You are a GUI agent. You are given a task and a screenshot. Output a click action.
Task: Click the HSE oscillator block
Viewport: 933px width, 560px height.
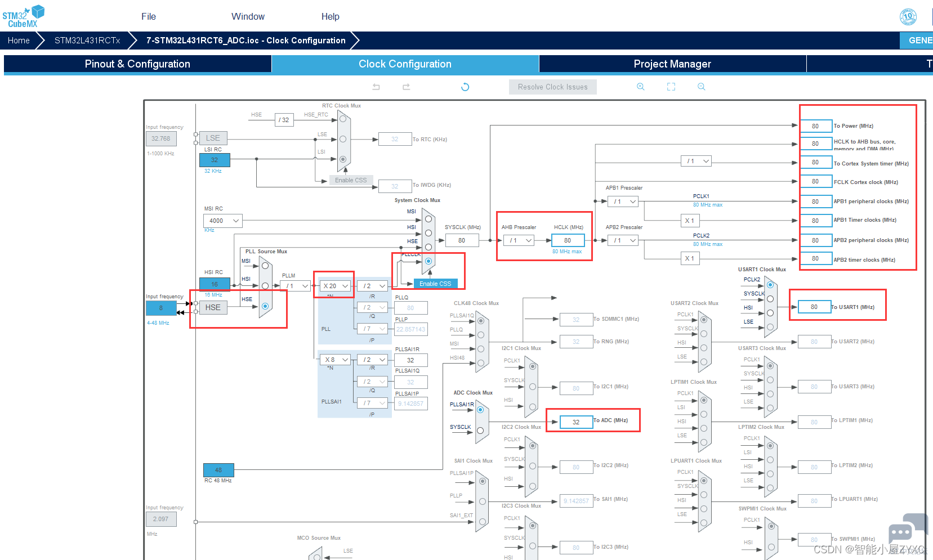point(213,307)
